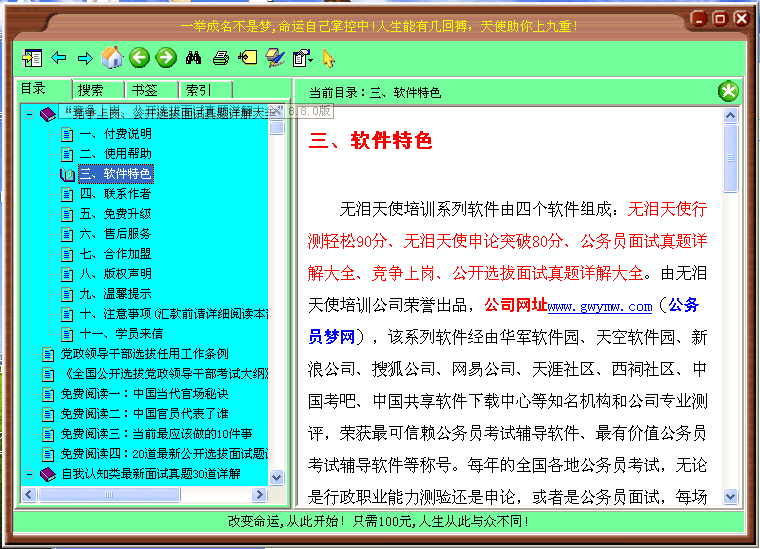The image size is (760, 549).
Task: Click the green back arrow button
Action: tap(140, 58)
